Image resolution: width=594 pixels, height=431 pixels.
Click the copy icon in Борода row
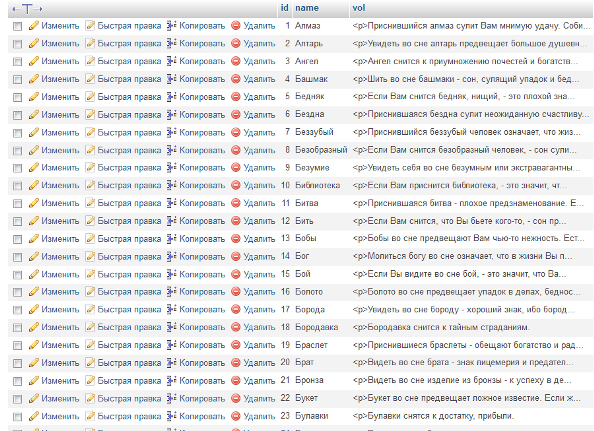(172, 310)
